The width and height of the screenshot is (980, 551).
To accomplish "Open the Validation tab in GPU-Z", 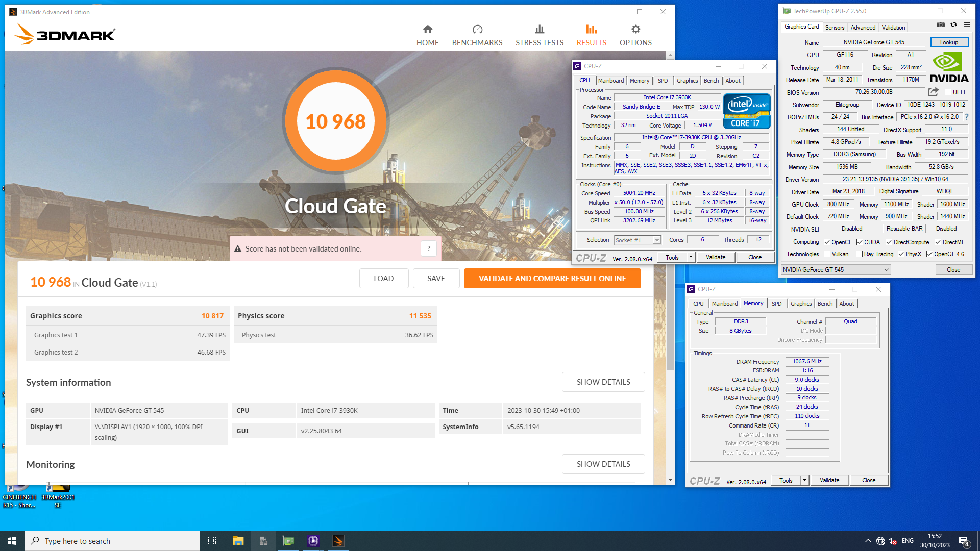I will click(x=893, y=28).
